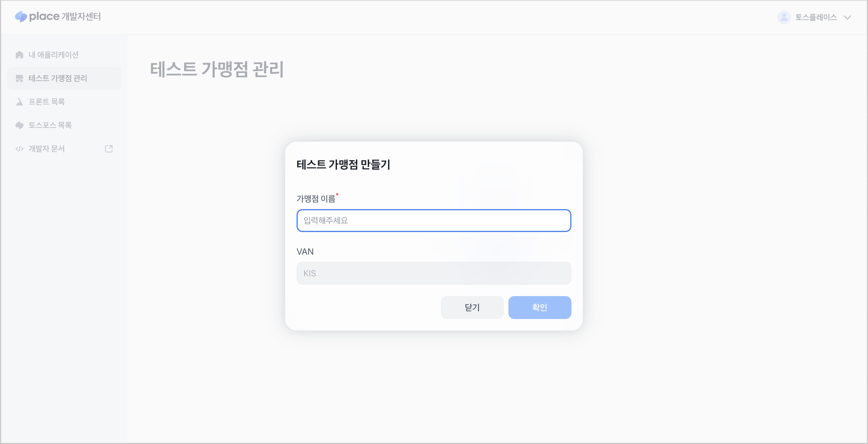This screenshot has height=444, width=868.
Task: Select 테스트 가맹점 관리 in the sidebar
Action: (x=58, y=78)
